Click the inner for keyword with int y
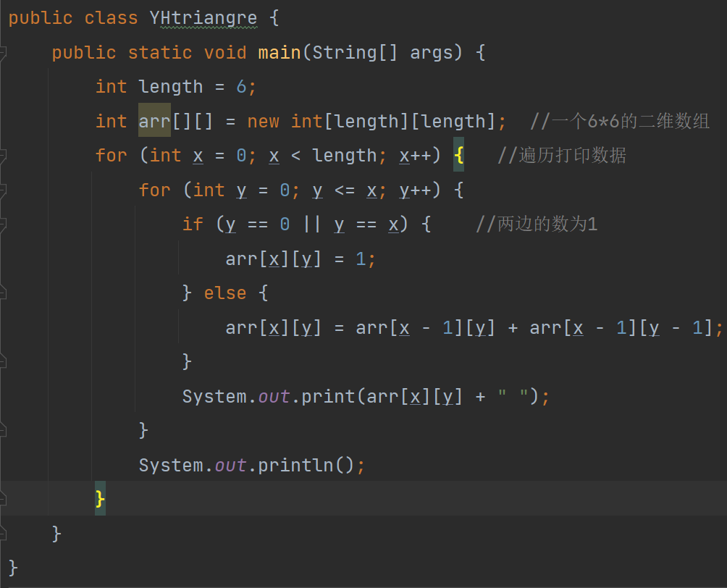 point(154,190)
